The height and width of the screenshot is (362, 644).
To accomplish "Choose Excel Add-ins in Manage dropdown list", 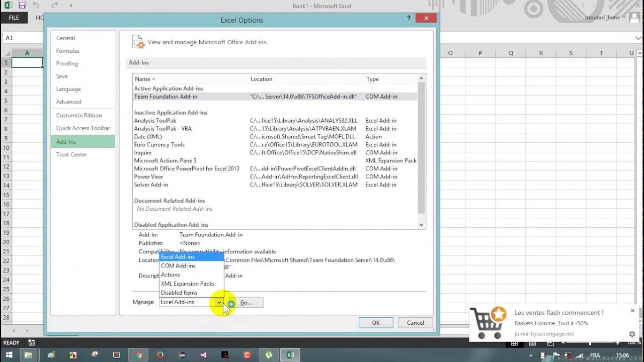I will coord(191,257).
